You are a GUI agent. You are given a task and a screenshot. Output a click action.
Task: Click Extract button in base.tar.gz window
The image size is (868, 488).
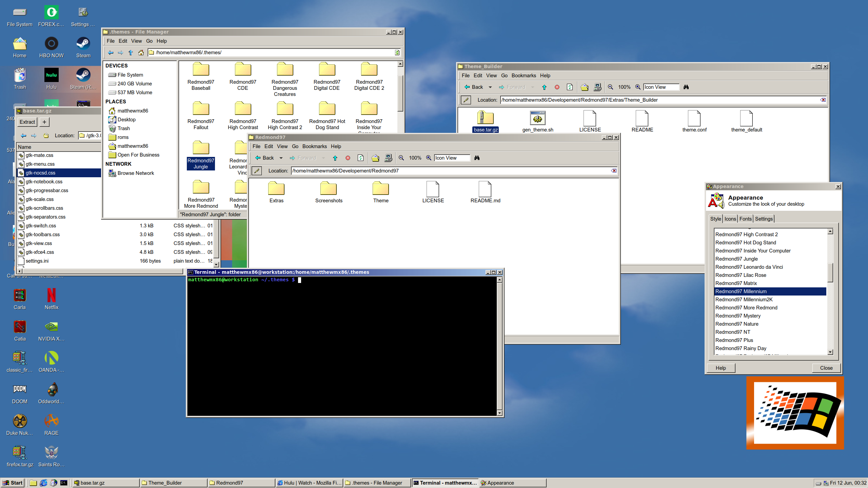pos(27,122)
